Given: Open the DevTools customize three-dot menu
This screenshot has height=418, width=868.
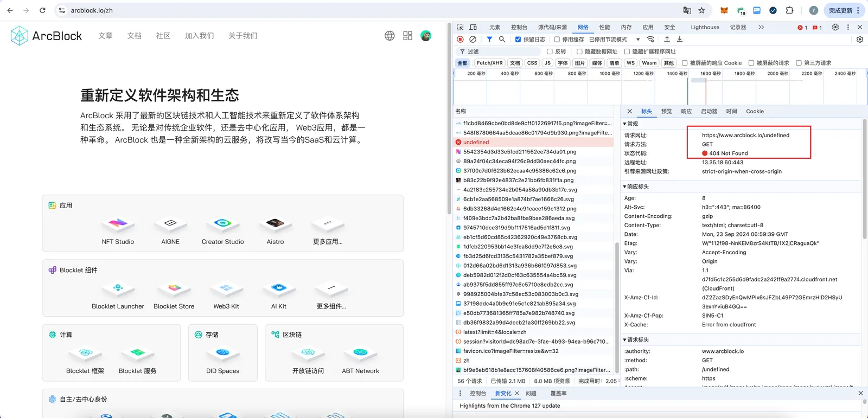Looking at the screenshot, I should click(848, 27).
